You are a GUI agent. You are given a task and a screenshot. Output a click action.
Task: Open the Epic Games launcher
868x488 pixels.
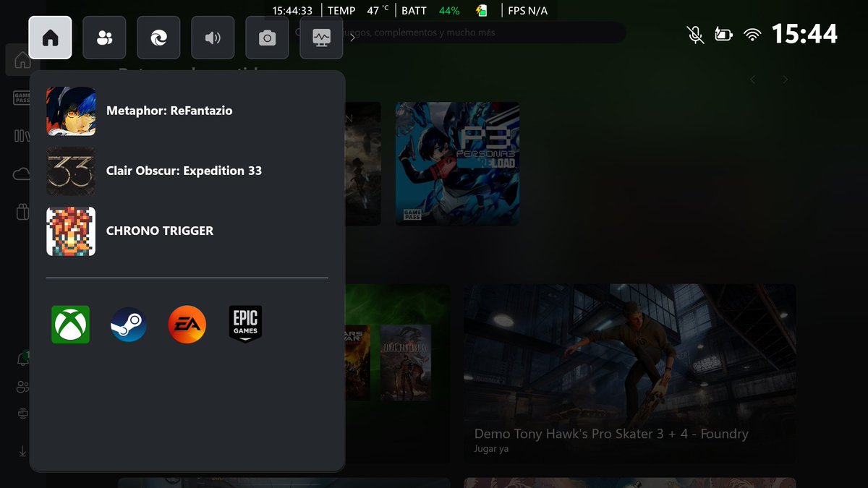coord(245,325)
